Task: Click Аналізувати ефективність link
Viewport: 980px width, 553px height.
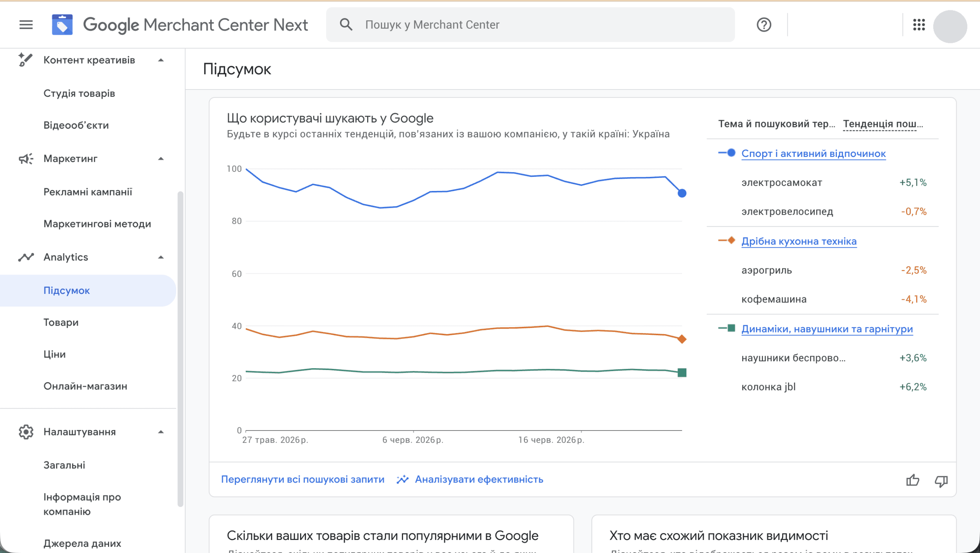Action: (479, 479)
